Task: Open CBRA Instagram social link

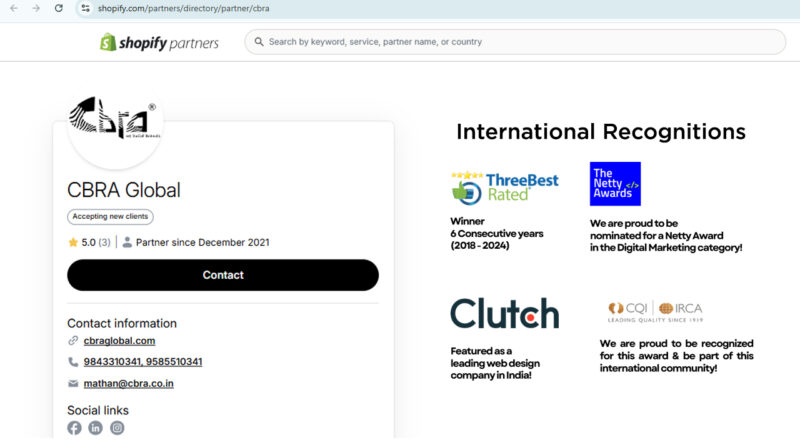Action: pos(117,428)
